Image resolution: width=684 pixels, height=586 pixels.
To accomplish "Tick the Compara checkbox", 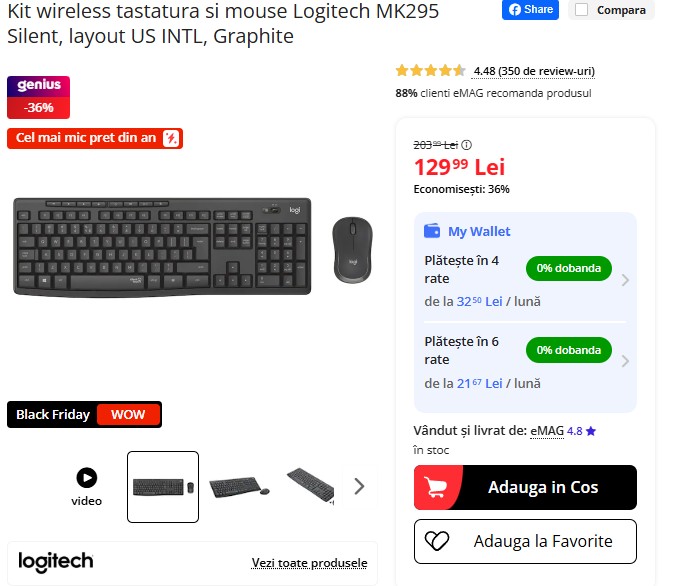I will point(581,10).
